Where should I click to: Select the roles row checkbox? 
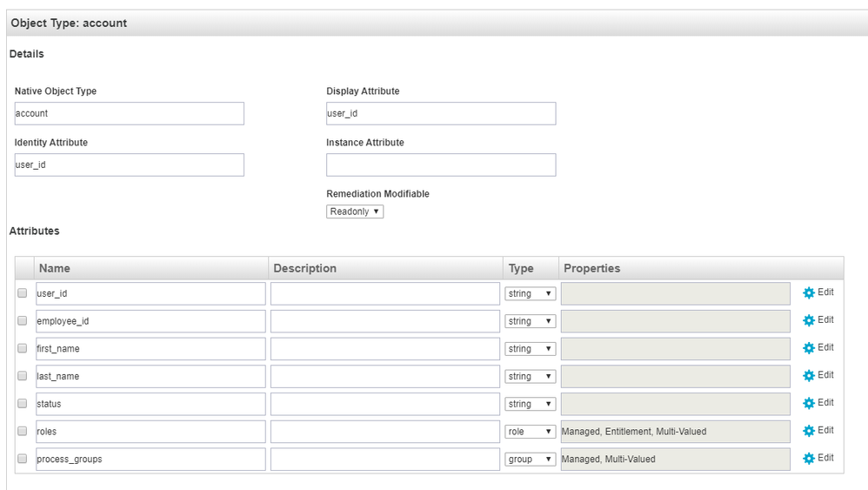tap(23, 432)
